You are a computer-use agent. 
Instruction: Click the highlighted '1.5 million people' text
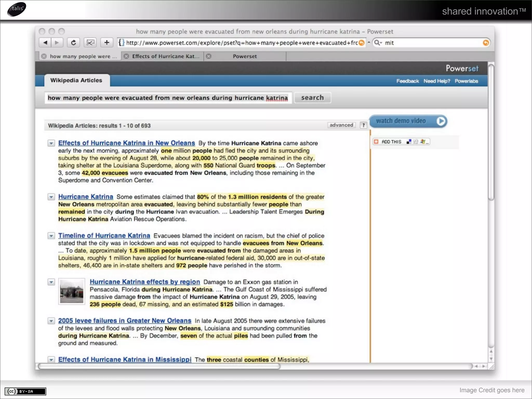tap(155, 251)
